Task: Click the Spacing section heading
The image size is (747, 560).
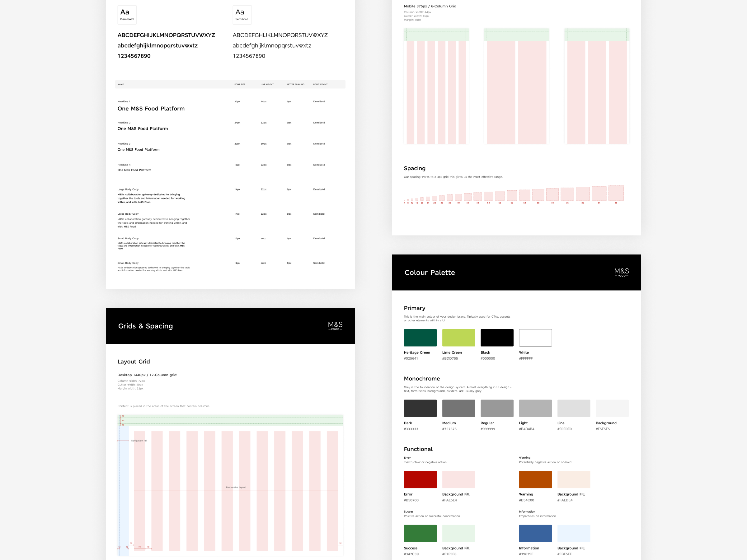Action: tap(415, 168)
